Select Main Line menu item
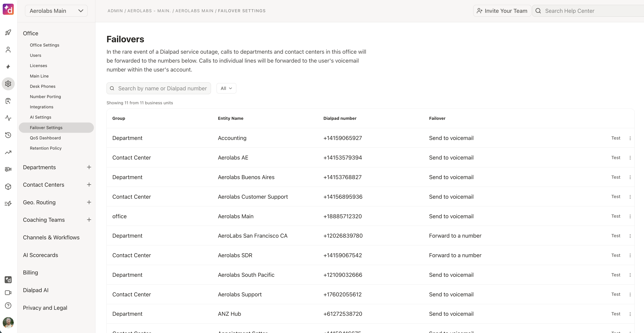The width and height of the screenshot is (644, 333). 39,76
